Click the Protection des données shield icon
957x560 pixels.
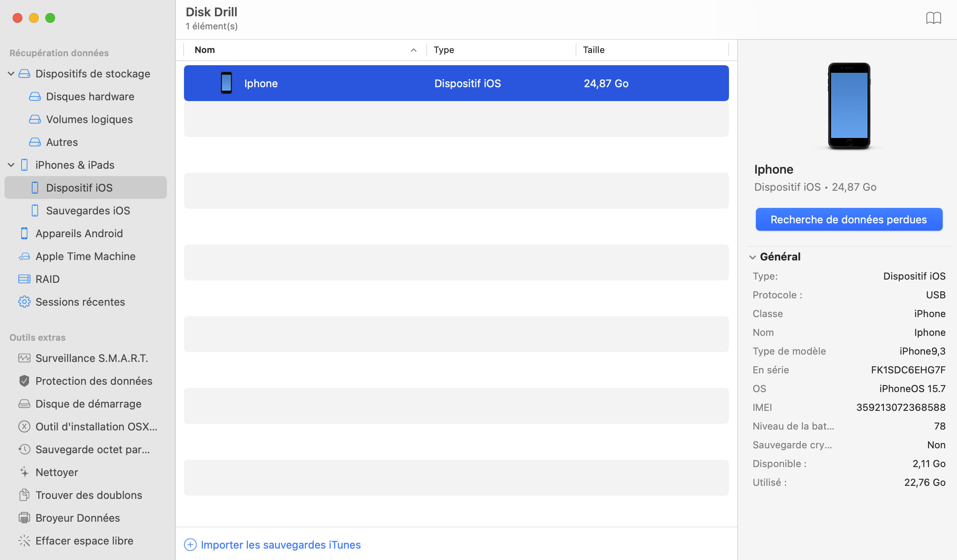click(x=24, y=381)
